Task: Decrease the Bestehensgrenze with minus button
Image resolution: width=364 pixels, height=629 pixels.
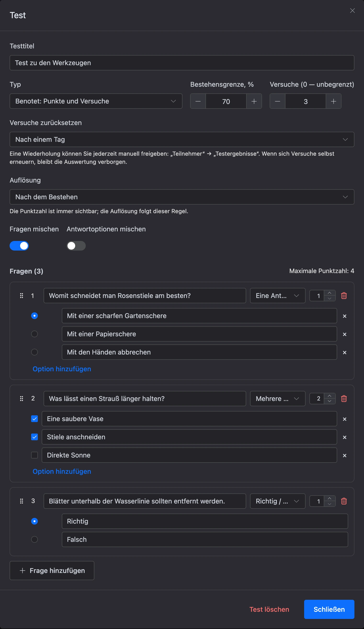Action: click(x=198, y=101)
